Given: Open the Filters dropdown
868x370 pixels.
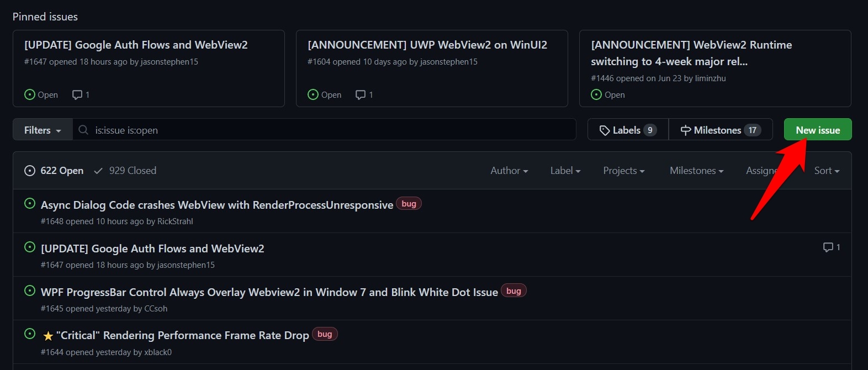Looking at the screenshot, I should pyautogui.click(x=43, y=130).
